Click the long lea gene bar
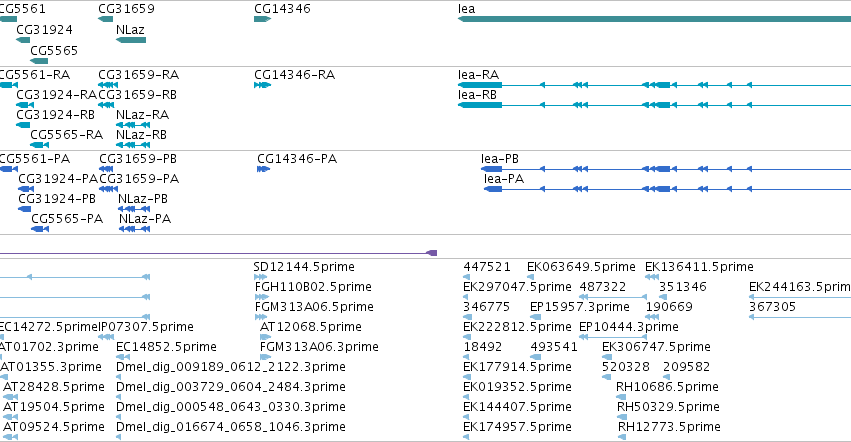 coord(654,19)
